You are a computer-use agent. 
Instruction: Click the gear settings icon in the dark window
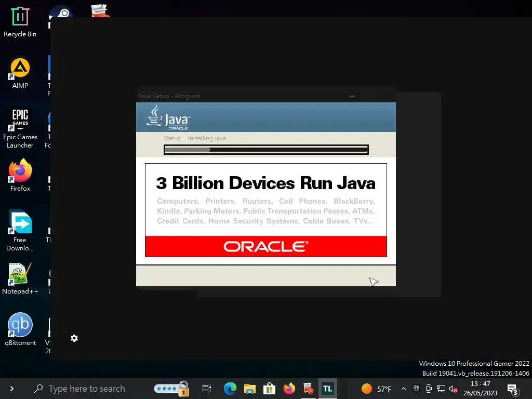point(74,338)
